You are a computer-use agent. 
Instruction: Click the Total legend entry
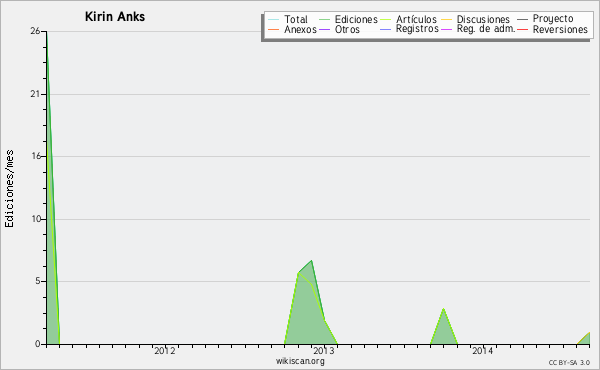[288, 19]
